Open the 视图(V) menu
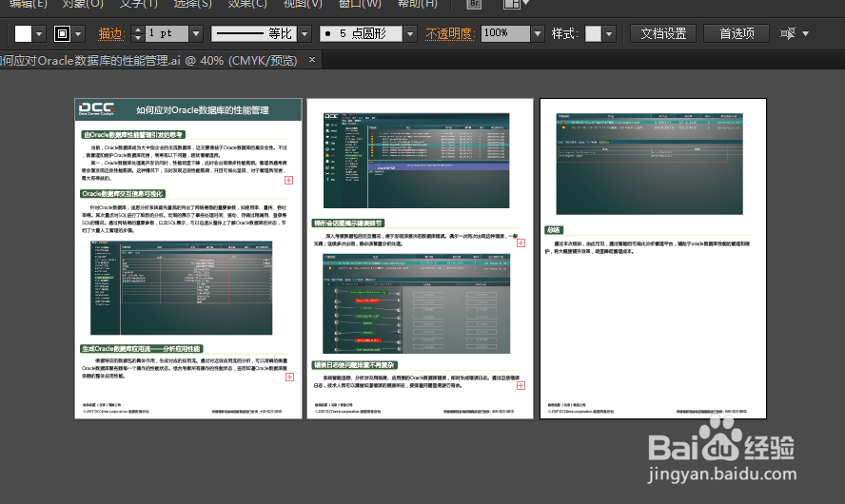This screenshot has height=504, width=845. point(303,4)
